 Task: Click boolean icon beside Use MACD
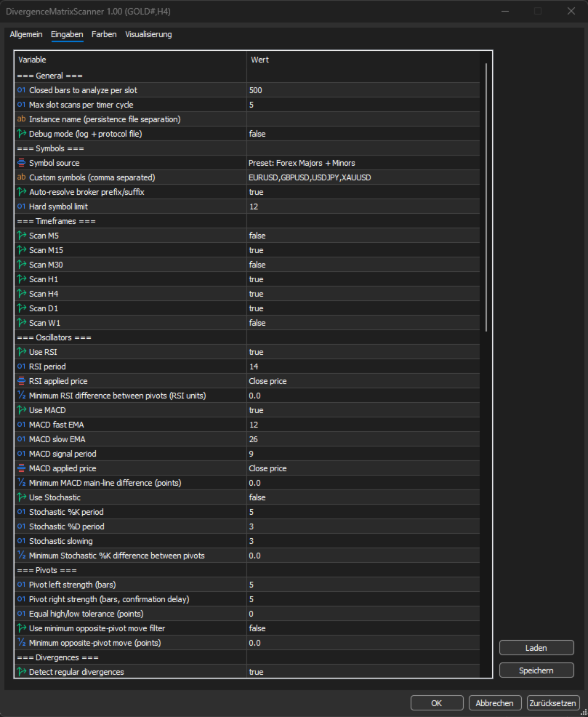(22, 410)
